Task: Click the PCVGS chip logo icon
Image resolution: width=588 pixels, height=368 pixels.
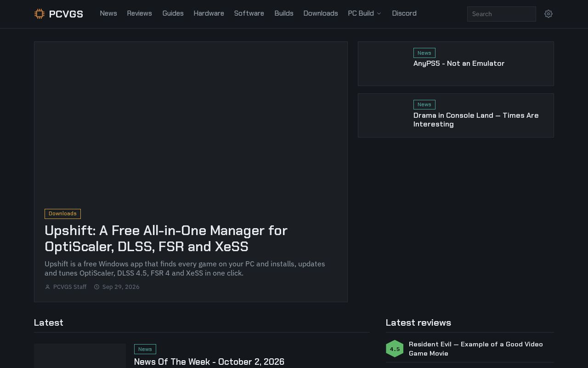Action: (40, 14)
